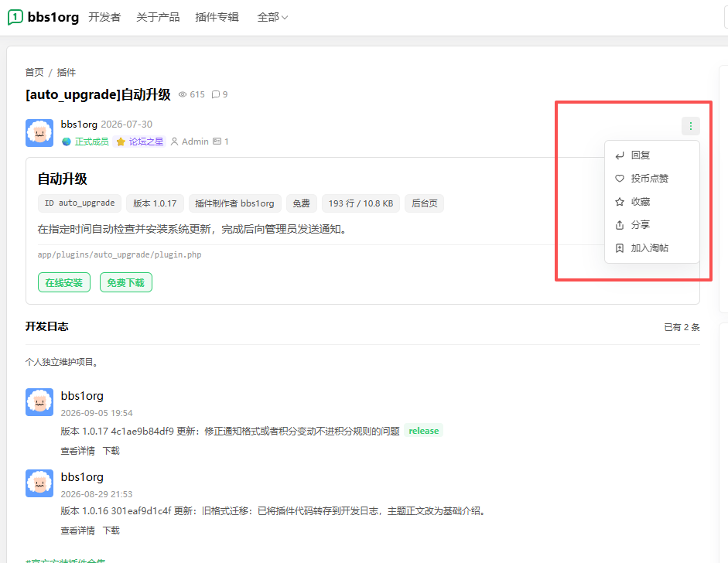Click 下载 for version 1.0.17 entry
This screenshot has height=563, width=728.
111,451
